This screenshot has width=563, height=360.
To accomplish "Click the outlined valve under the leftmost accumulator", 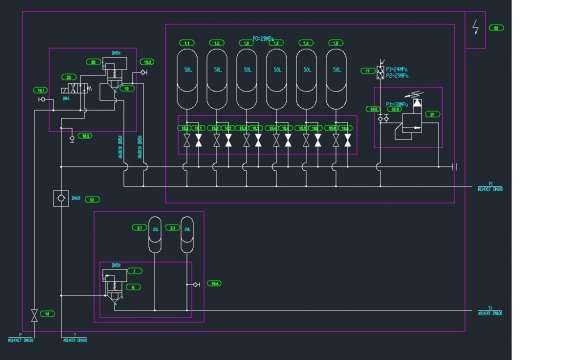I will coord(187,140).
